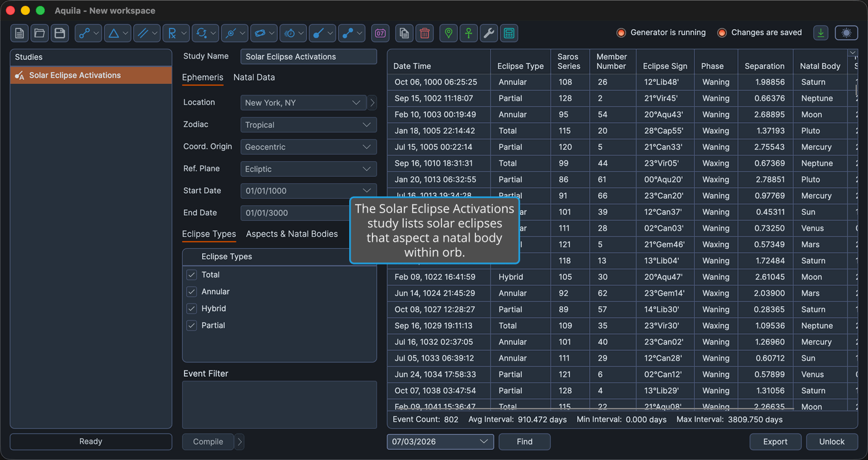
Task: Open the teal calculator icon
Action: (x=509, y=33)
